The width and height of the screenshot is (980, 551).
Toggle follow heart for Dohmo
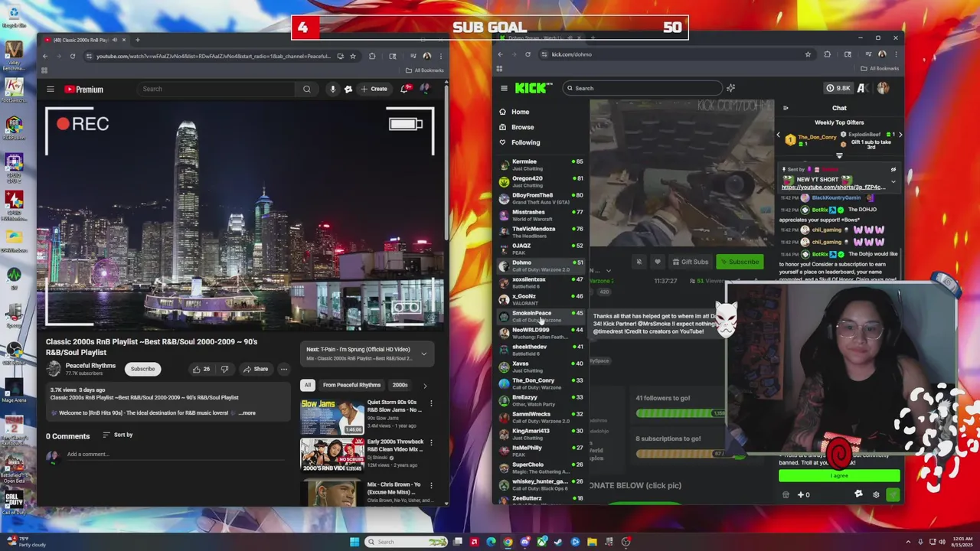coord(657,262)
